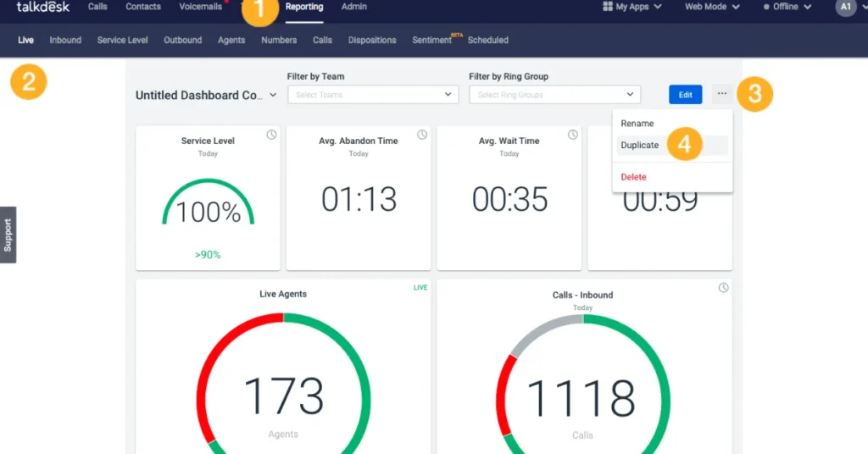Click the Filter by Team label
The height and width of the screenshot is (454, 868).
point(315,76)
